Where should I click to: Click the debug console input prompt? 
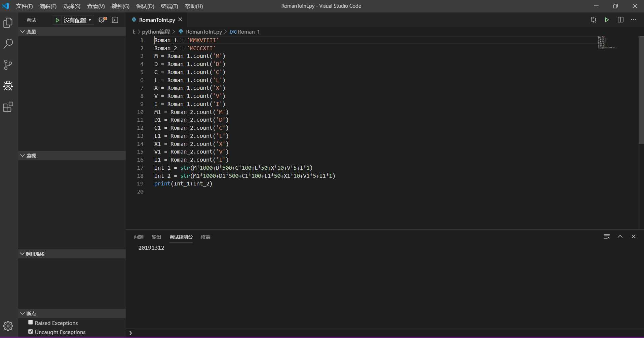[x=385, y=333]
